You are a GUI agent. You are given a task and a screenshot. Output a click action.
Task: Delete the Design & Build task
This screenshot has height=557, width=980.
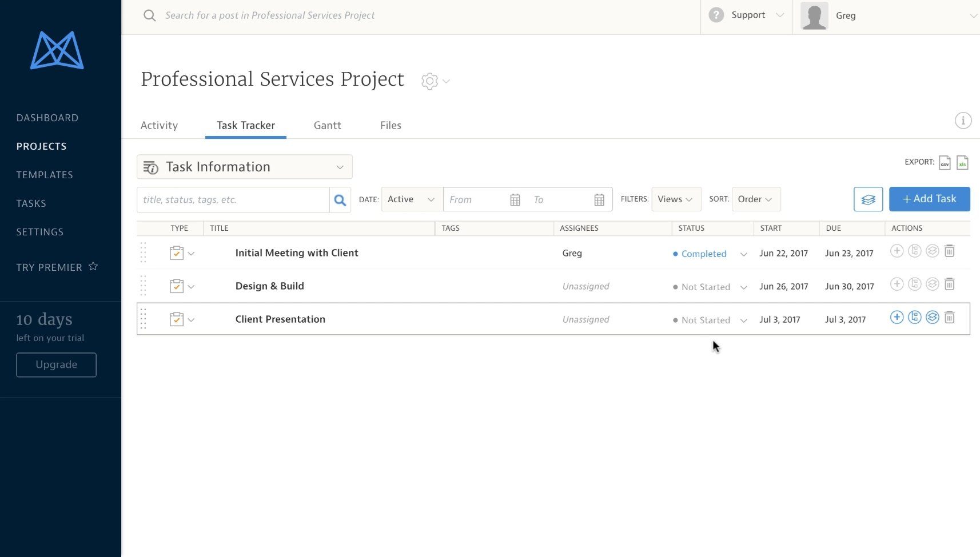pos(950,284)
